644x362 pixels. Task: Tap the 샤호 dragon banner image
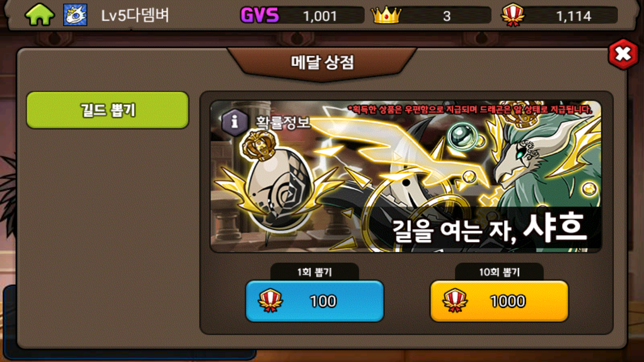coord(406,177)
